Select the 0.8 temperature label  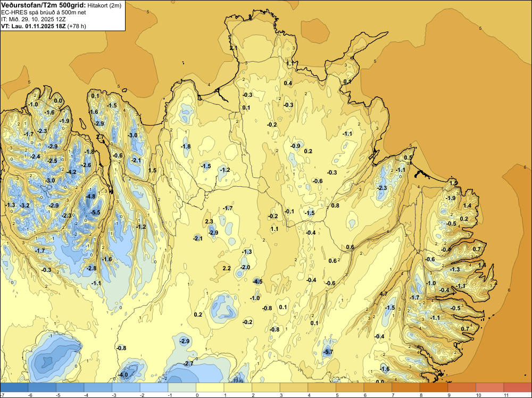[335, 205]
